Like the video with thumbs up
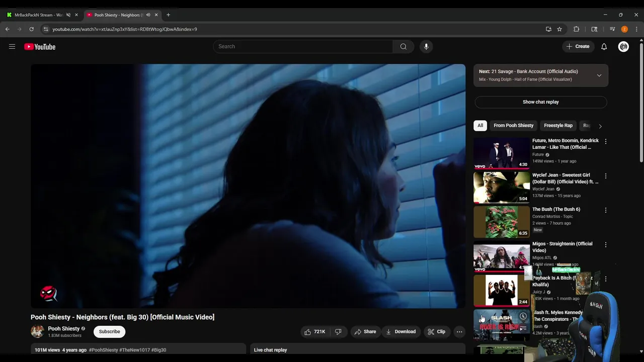Image resolution: width=644 pixels, height=362 pixels. 315,332
